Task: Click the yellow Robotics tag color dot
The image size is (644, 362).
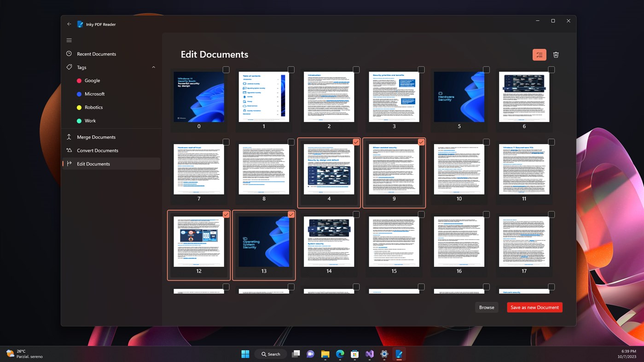Action: point(79,107)
